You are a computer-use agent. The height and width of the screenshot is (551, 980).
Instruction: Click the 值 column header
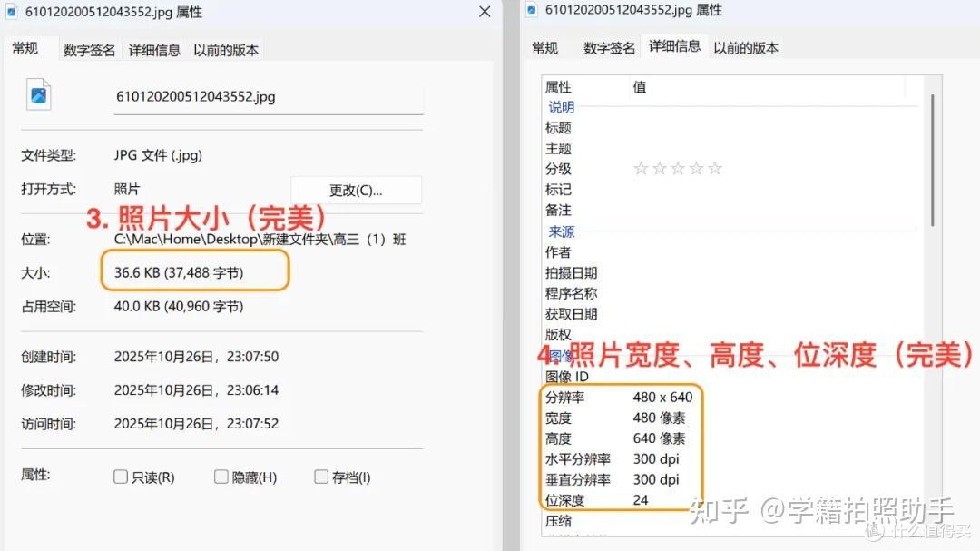(767, 87)
